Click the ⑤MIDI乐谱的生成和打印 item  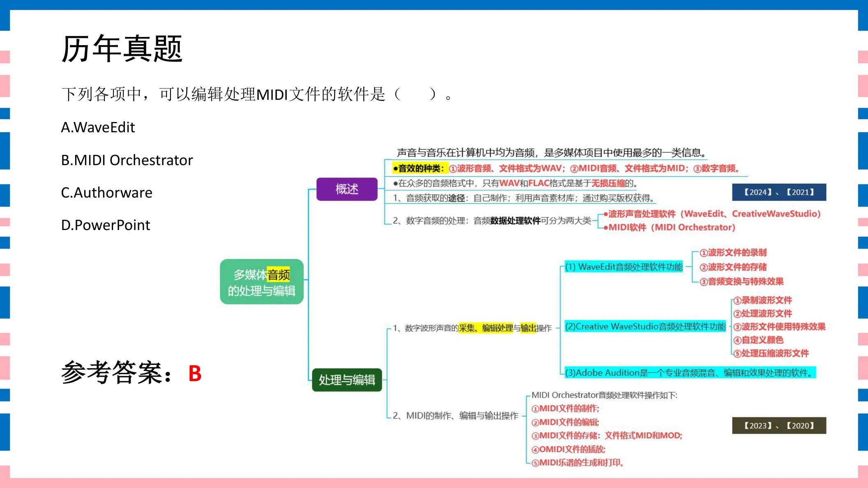click(x=577, y=463)
